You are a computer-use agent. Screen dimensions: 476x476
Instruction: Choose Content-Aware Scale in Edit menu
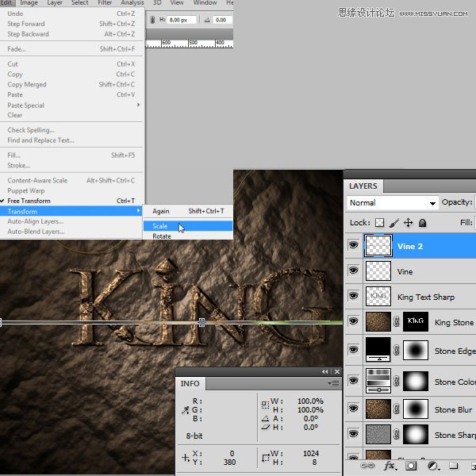[72, 180]
